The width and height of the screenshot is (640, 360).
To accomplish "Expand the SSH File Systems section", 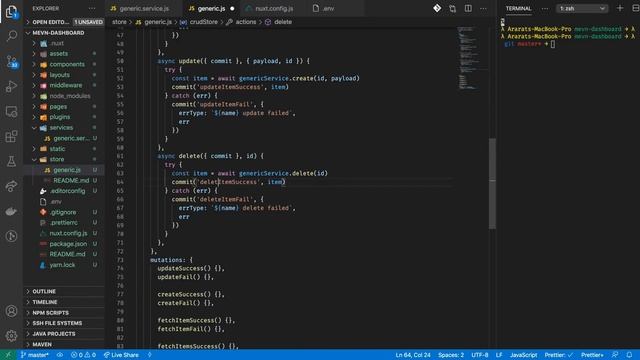I will (x=57, y=323).
